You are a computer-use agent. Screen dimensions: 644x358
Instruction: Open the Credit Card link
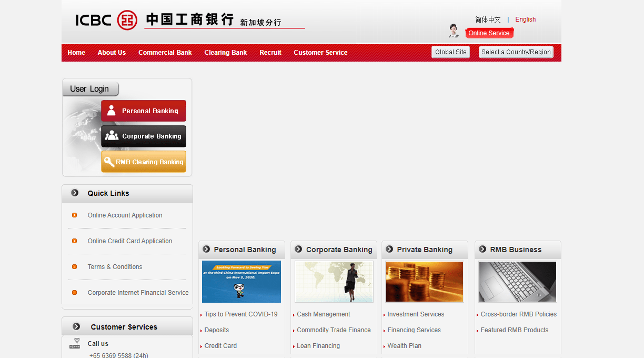pos(220,346)
